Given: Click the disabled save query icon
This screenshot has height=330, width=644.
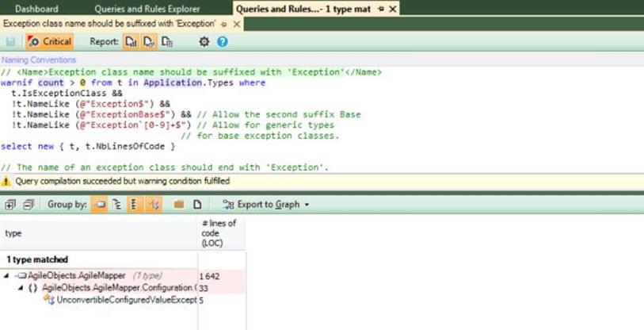Looking at the screenshot, I should (x=10, y=41).
